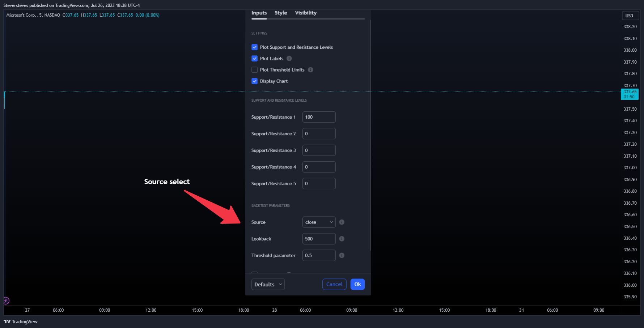
Task: Focus the Support/Resistance 3 input field
Action: (319, 150)
